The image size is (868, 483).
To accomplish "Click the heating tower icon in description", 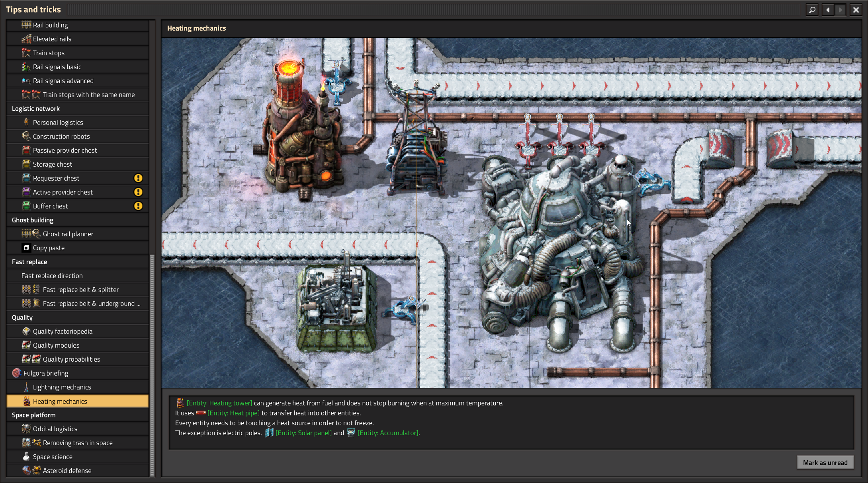I will [x=180, y=403].
